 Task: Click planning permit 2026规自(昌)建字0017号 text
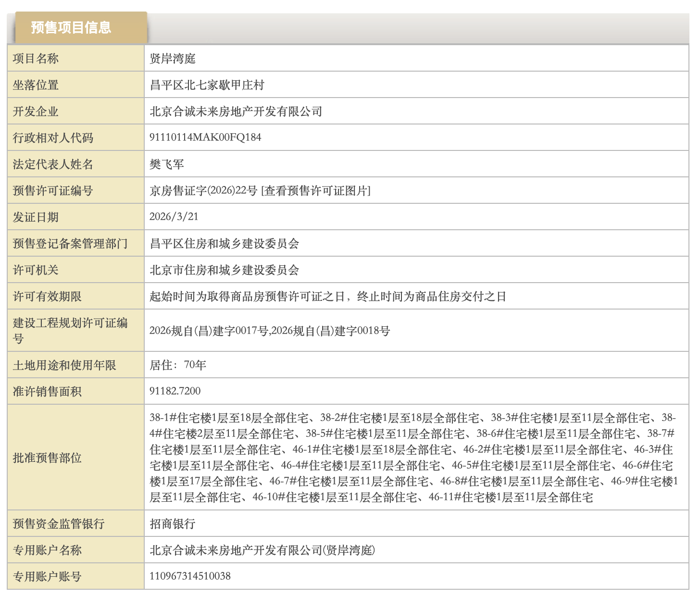pos(209,331)
